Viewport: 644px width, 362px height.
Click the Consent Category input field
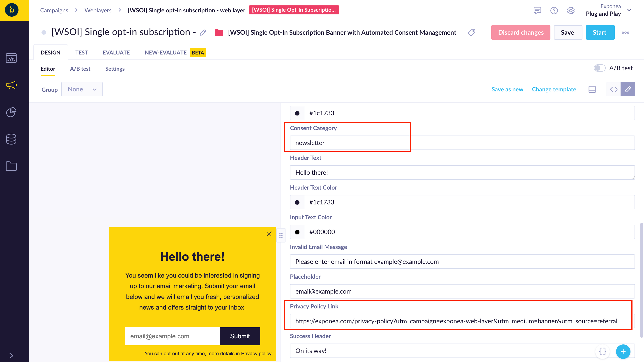pos(462,143)
